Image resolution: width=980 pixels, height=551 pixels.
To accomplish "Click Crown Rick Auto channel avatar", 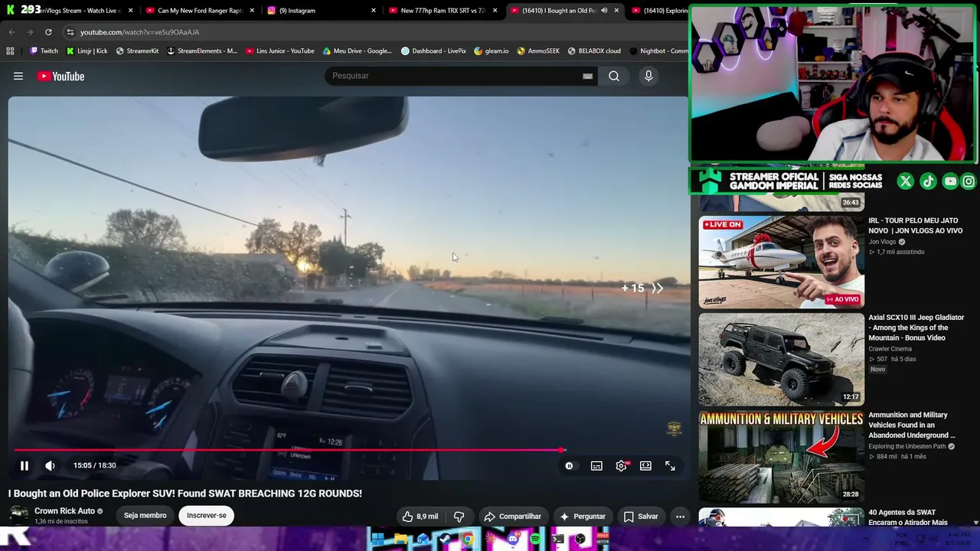I will pyautogui.click(x=18, y=515).
